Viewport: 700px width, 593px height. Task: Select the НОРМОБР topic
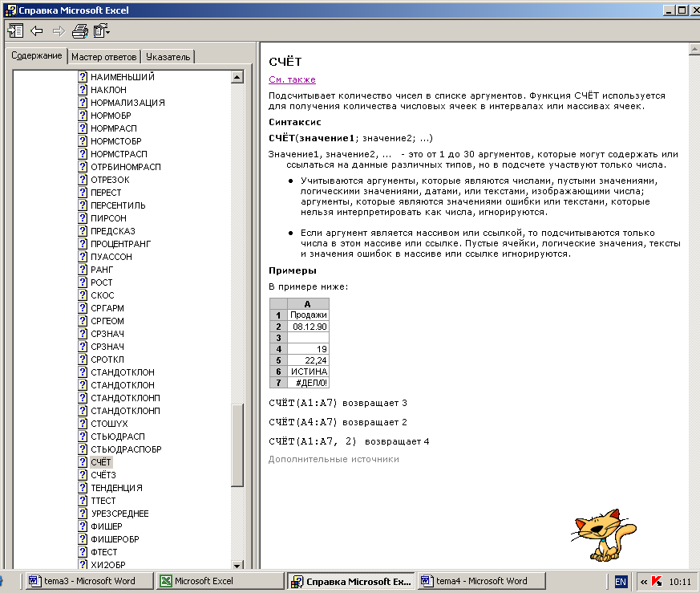coord(111,116)
